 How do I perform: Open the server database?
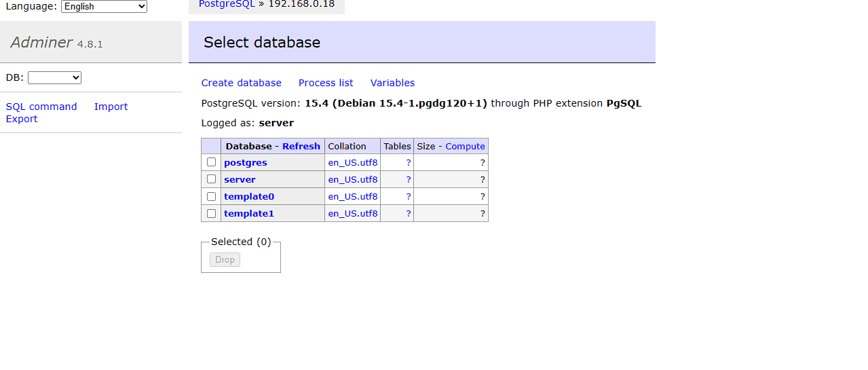pos(240,179)
